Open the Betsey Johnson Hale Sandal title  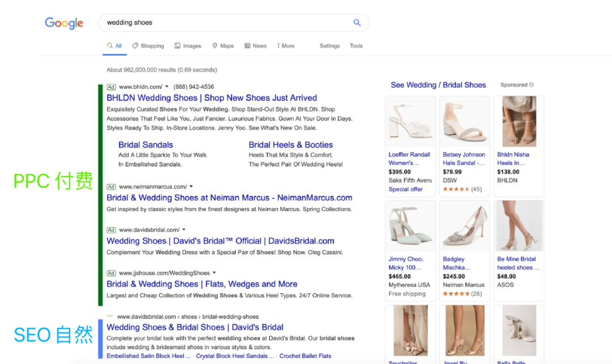464,159
